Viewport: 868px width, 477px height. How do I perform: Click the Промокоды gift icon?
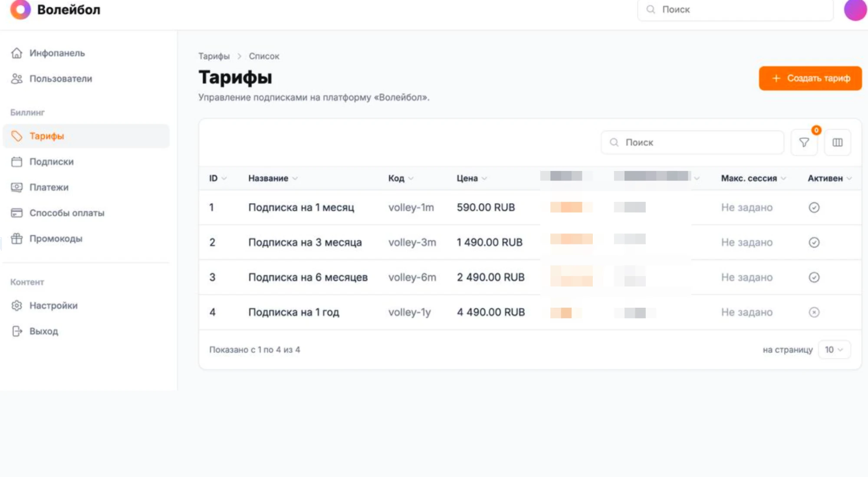(x=16, y=238)
